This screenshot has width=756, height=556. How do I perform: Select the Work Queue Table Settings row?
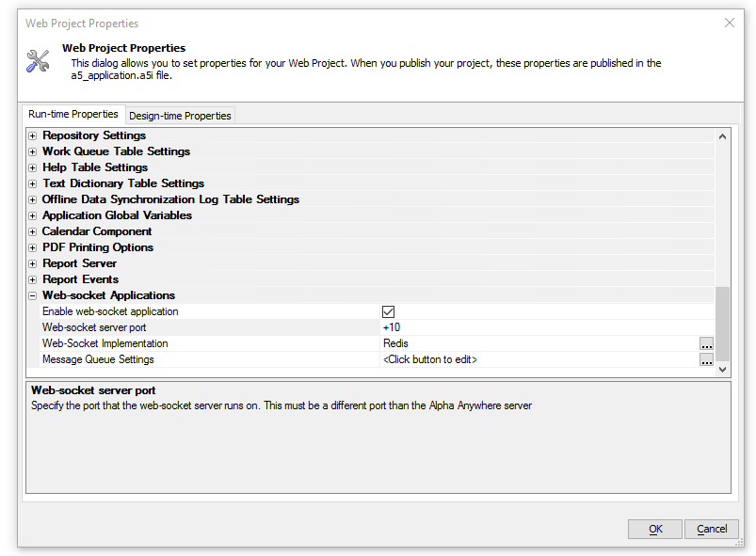click(x=371, y=151)
